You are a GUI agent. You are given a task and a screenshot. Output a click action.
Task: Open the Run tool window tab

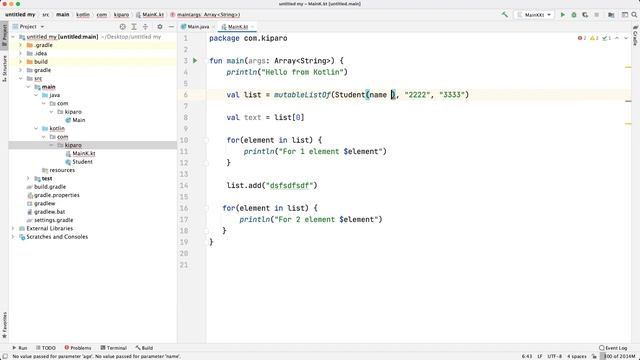tap(19, 348)
